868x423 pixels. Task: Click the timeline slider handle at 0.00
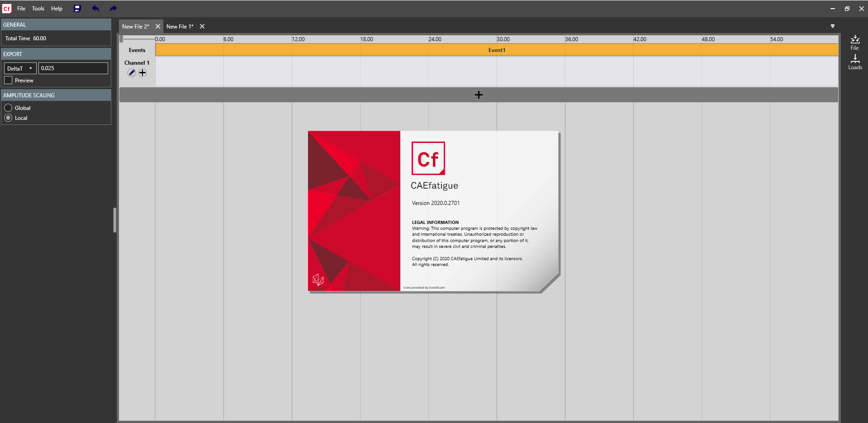coord(121,39)
